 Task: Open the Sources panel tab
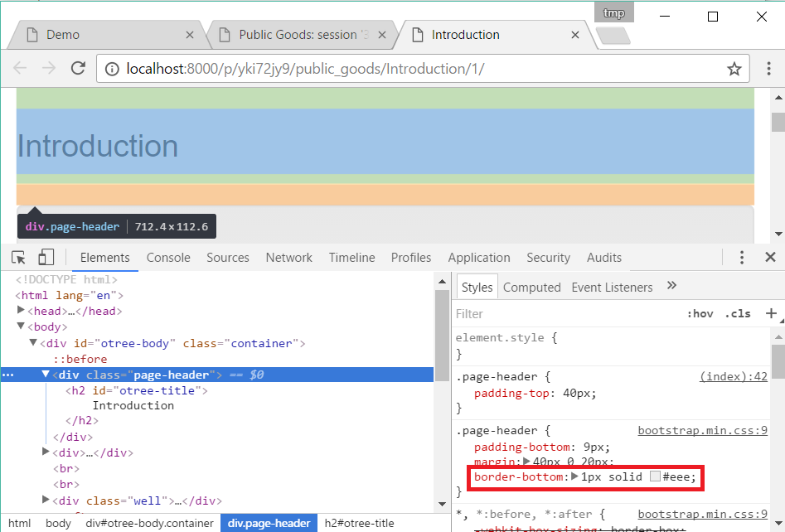pos(228,258)
